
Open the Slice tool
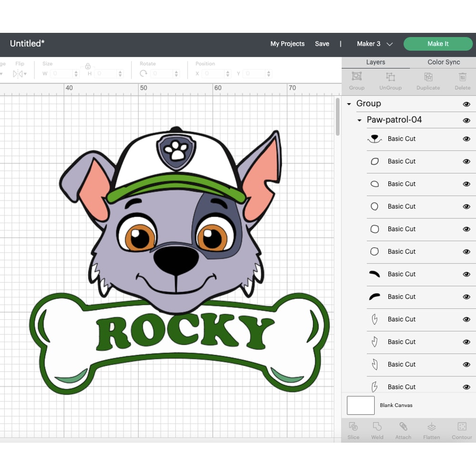pyautogui.click(x=353, y=431)
